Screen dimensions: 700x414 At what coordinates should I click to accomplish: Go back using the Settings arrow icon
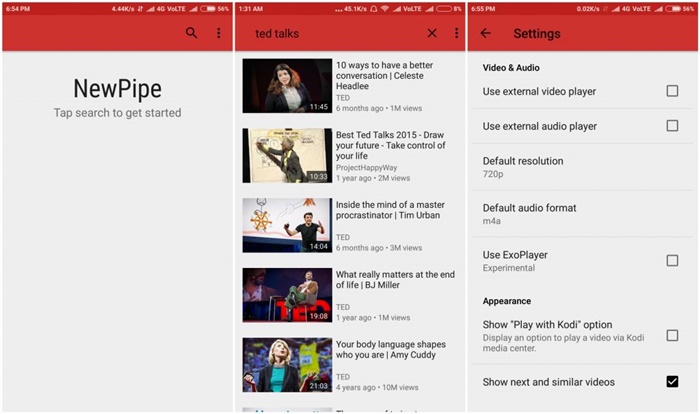(486, 33)
